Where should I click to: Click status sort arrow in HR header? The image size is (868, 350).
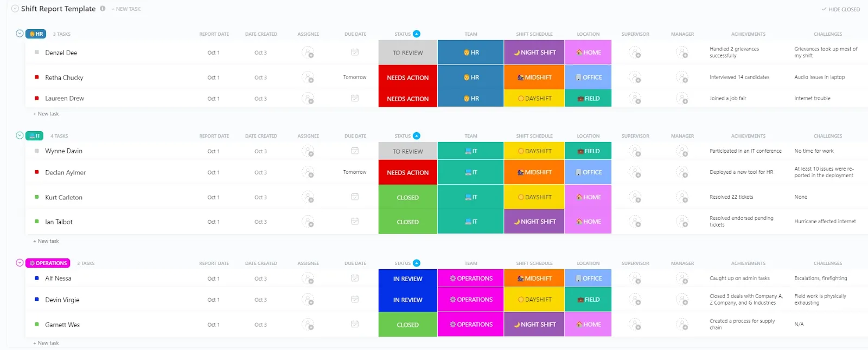pyautogui.click(x=417, y=34)
